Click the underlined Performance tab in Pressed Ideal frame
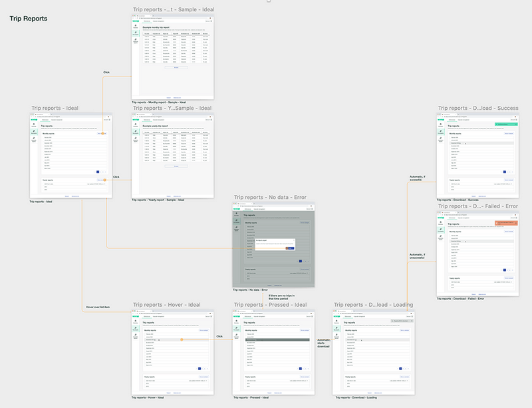This screenshot has width=532, height=408. [247, 317]
